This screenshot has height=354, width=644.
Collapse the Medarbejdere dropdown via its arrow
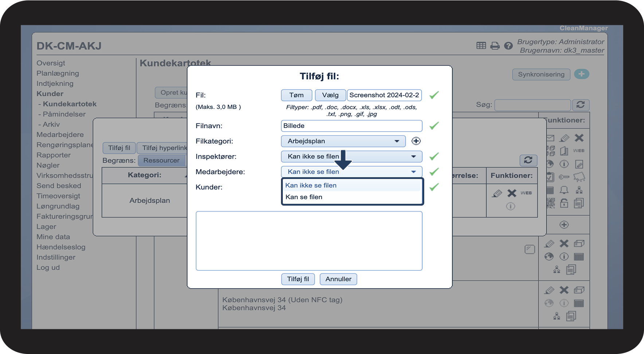pos(413,172)
